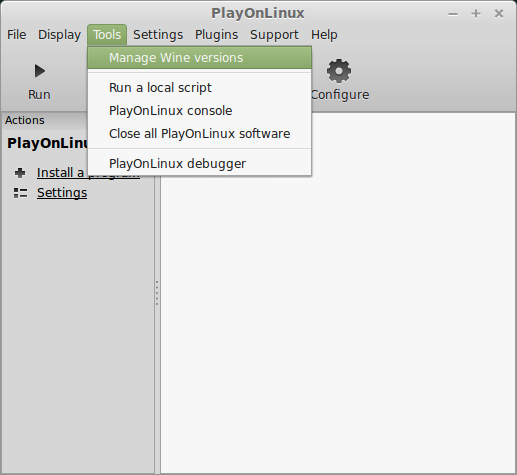Click the Run play icon

pyautogui.click(x=40, y=71)
